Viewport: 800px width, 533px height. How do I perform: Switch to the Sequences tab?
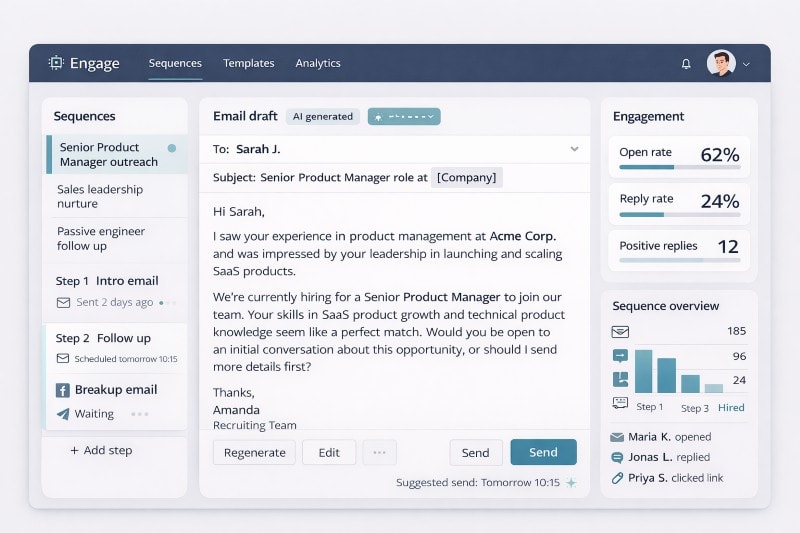[175, 63]
